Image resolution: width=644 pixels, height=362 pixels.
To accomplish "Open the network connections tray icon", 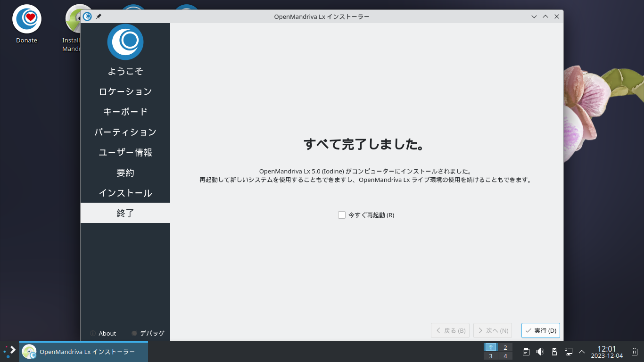I will tap(569, 352).
